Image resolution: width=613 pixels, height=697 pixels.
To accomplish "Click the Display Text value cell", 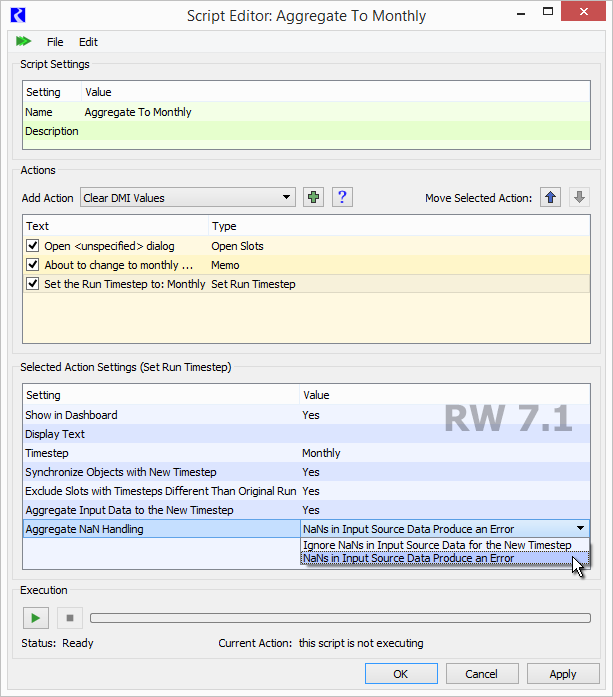I will (445, 434).
